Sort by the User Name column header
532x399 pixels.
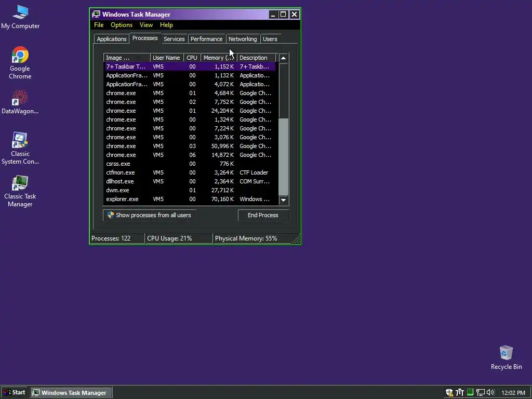167,58
